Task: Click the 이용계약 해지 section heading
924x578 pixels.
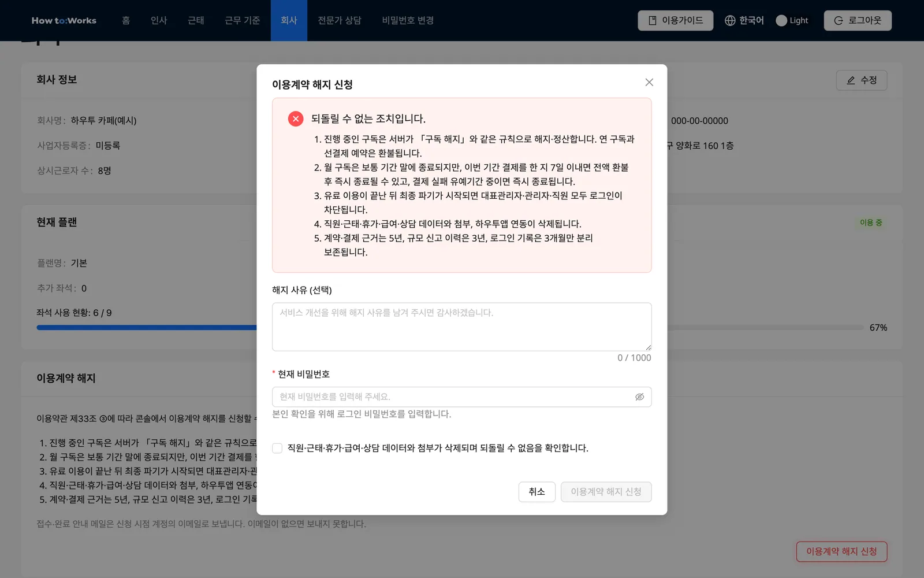Action: coord(66,379)
